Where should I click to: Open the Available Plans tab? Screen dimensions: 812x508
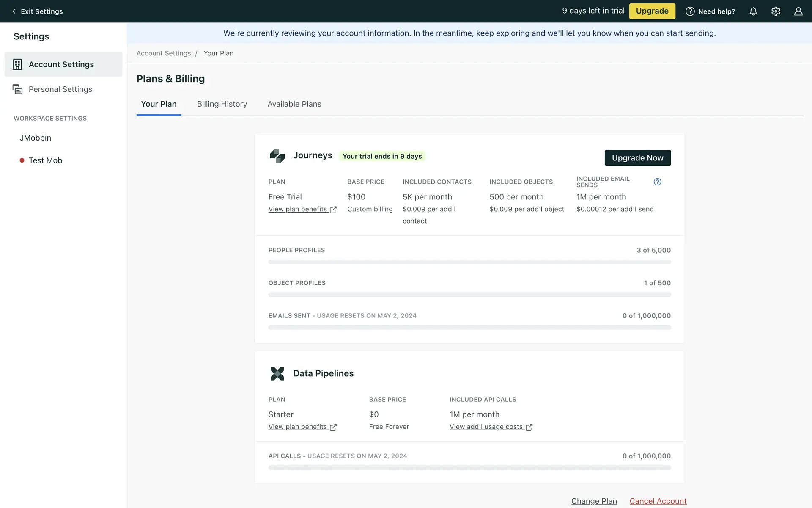(x=294, y=104)
